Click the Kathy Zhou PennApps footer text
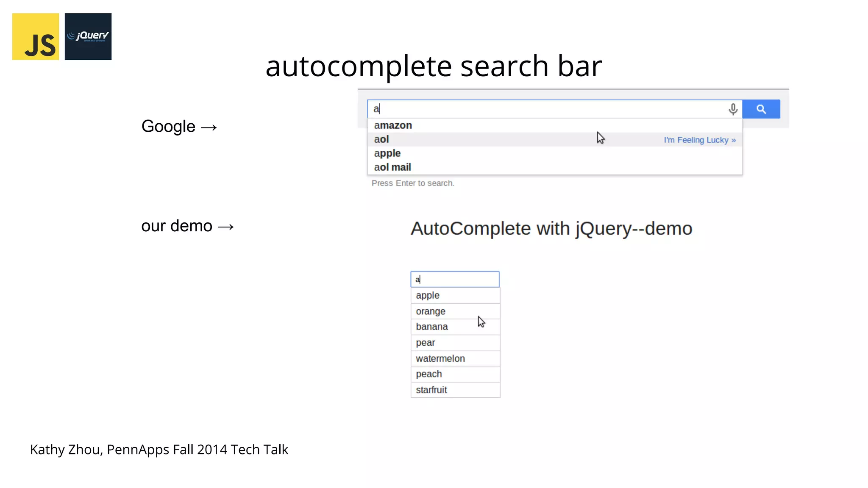 coord(159,449)
